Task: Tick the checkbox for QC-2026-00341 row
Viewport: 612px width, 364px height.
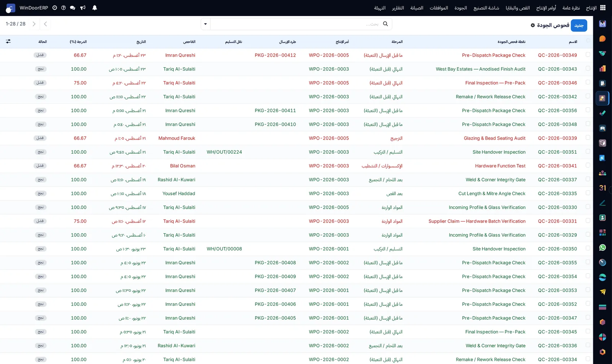Action: coord(588,165)
